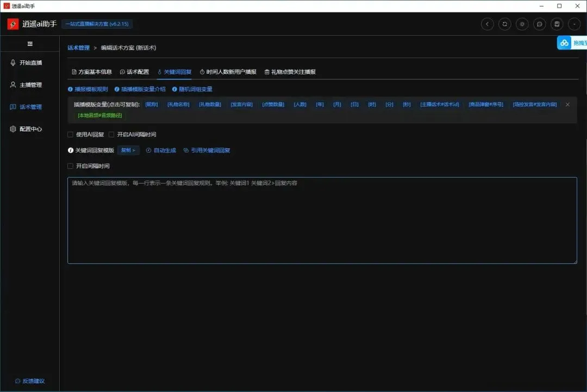This screenshot has width=587, height=392.
Task: Click the save disk icon in the header
Action: click(x=557, y=24)
